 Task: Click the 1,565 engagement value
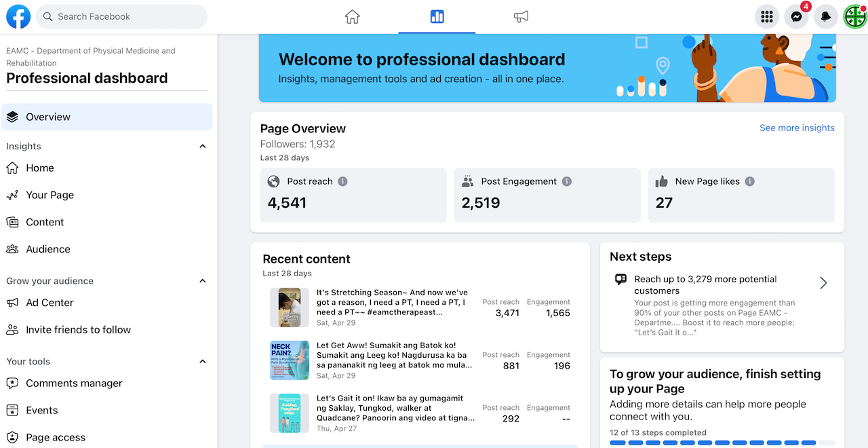557,313
